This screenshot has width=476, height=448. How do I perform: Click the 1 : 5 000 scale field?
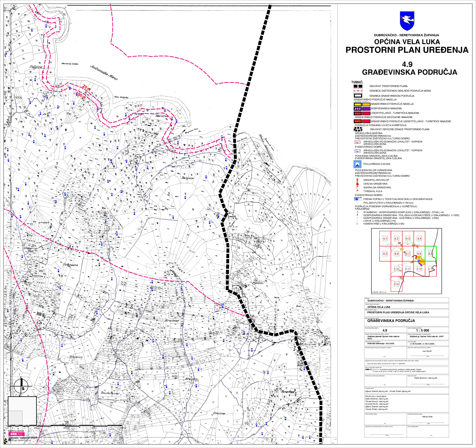423,330
